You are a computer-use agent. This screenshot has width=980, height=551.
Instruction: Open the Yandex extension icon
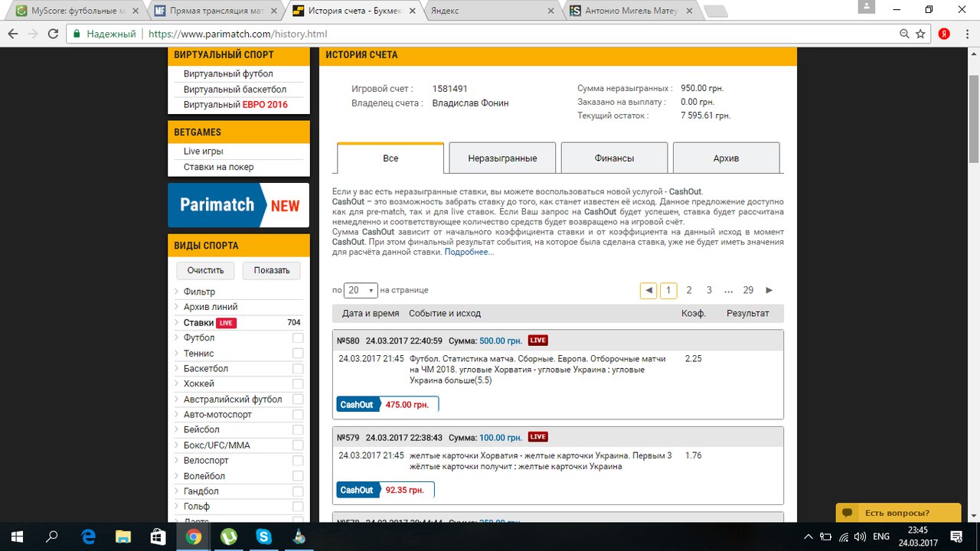945,34
